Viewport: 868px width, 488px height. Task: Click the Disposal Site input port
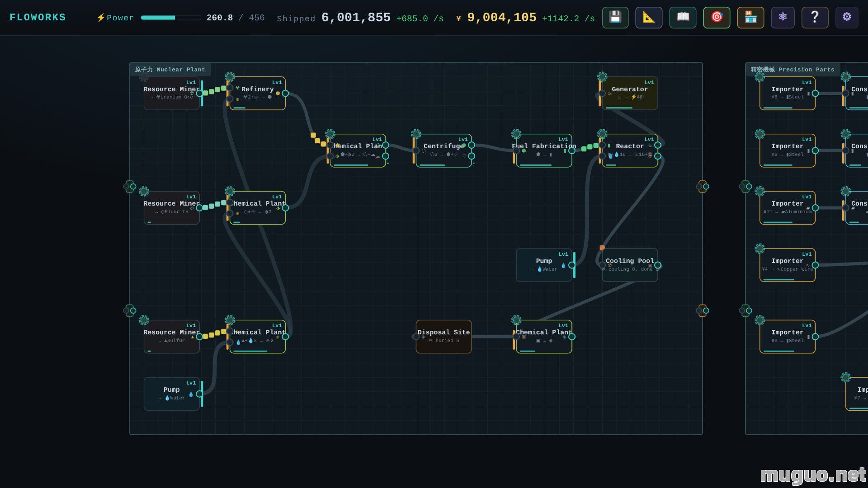[x=416, y=337]
